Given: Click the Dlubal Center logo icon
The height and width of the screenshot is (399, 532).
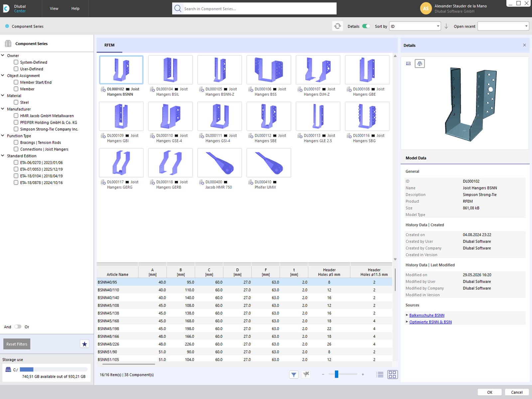Looking at the screenshot, I should [6, 9].
